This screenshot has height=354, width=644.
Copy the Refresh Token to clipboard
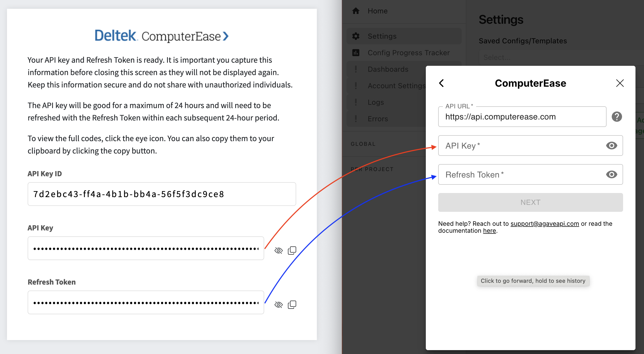[x=292, y=304]
